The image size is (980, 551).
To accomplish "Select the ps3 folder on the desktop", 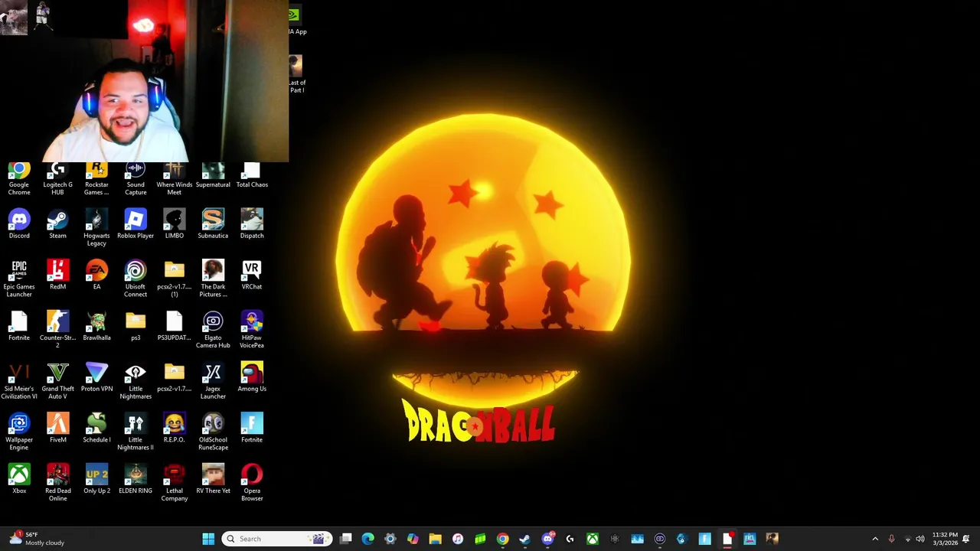I will coord(136,326).
